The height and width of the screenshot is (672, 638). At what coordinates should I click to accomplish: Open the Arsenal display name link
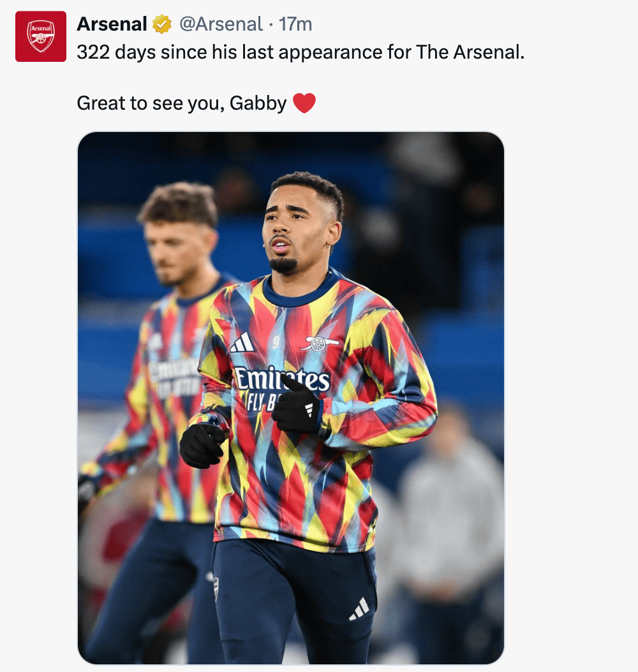click(x=112, y=24)
